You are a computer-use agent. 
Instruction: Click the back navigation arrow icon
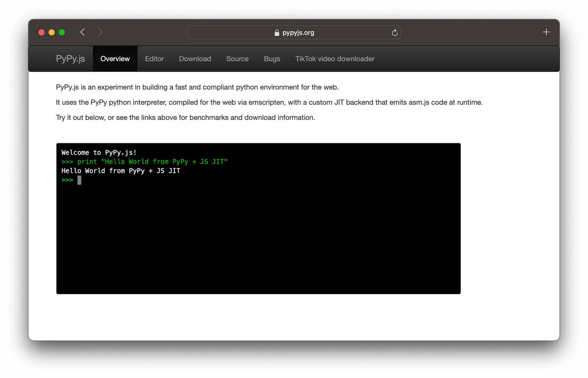(x=82, y=32)
